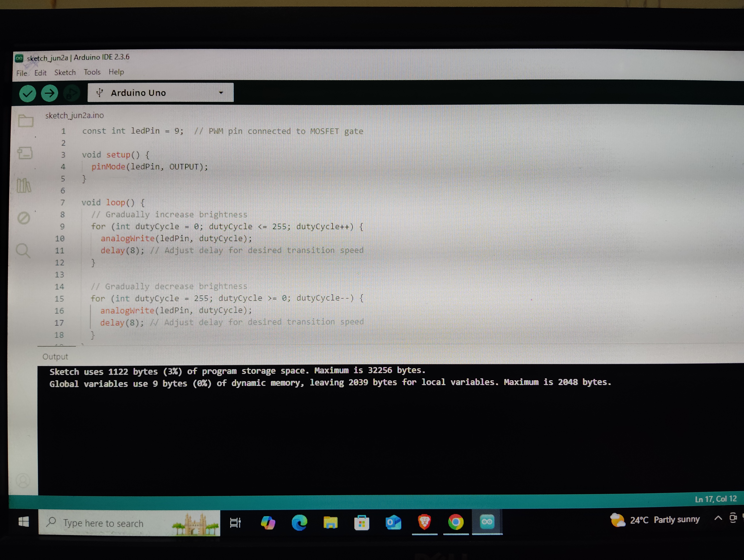This screenshot has width=744, height=560.
Task: Click analogWrite on line 10
Action: pos(127,239)
